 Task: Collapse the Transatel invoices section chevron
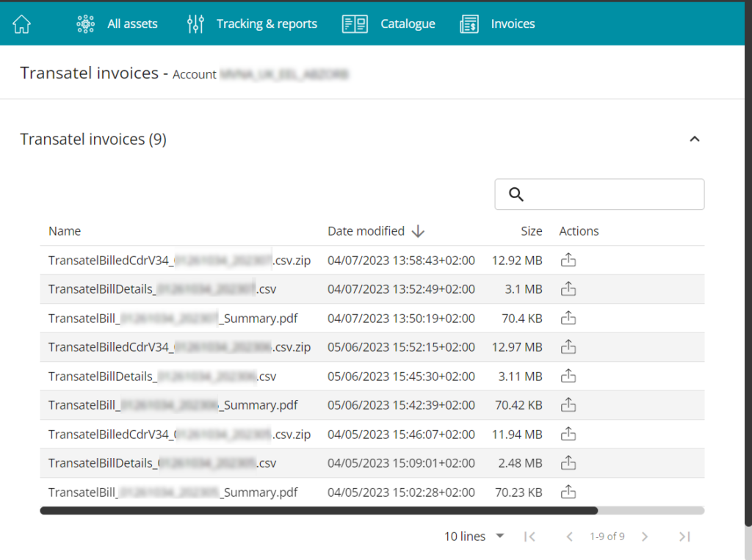coord(695,138)
